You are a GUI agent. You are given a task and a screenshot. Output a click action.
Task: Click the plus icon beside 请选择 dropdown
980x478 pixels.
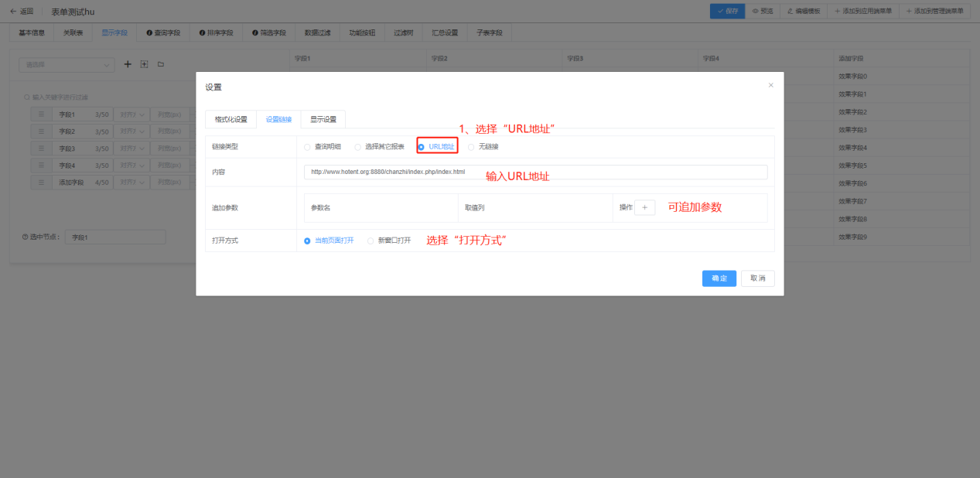coord(128,64)
